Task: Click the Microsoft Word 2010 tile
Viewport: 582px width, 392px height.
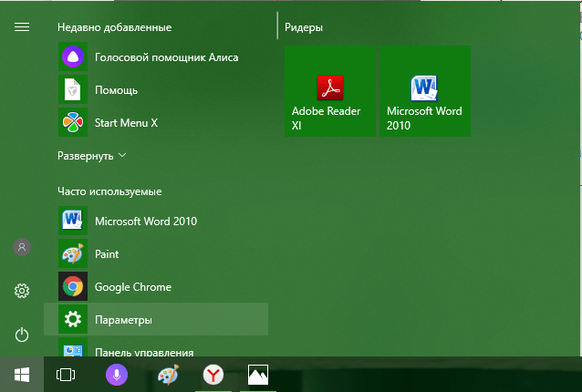Action: tap(425, 91)
